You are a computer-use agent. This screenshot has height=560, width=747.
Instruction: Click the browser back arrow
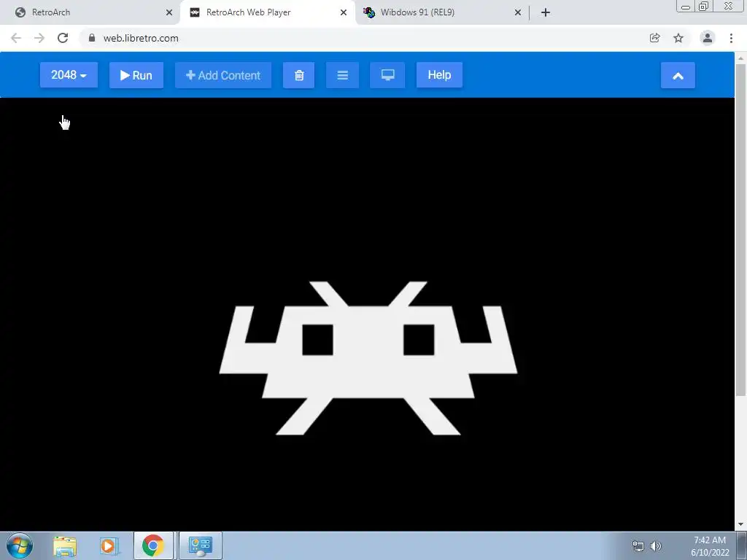tap(16, 38)
